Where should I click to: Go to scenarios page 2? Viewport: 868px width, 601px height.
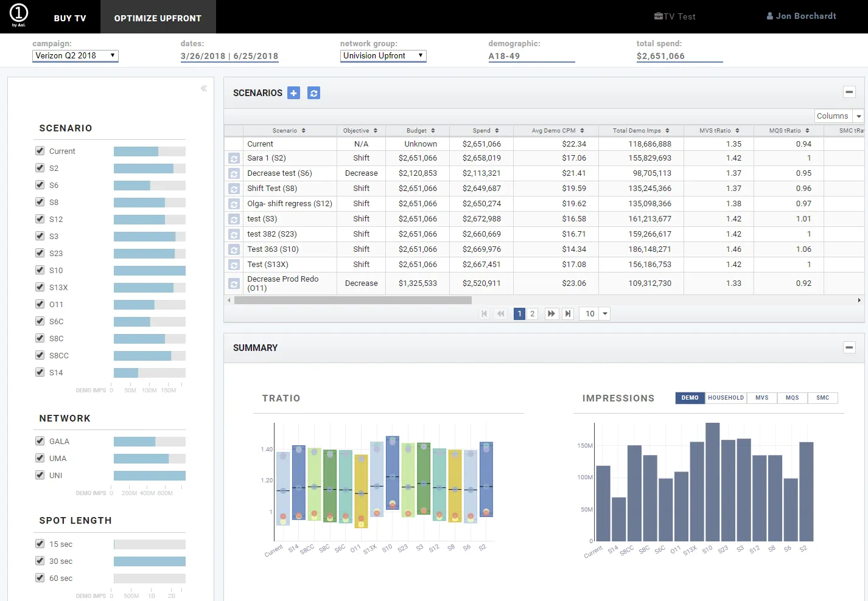pyautogui.click(x=532, y=314)
